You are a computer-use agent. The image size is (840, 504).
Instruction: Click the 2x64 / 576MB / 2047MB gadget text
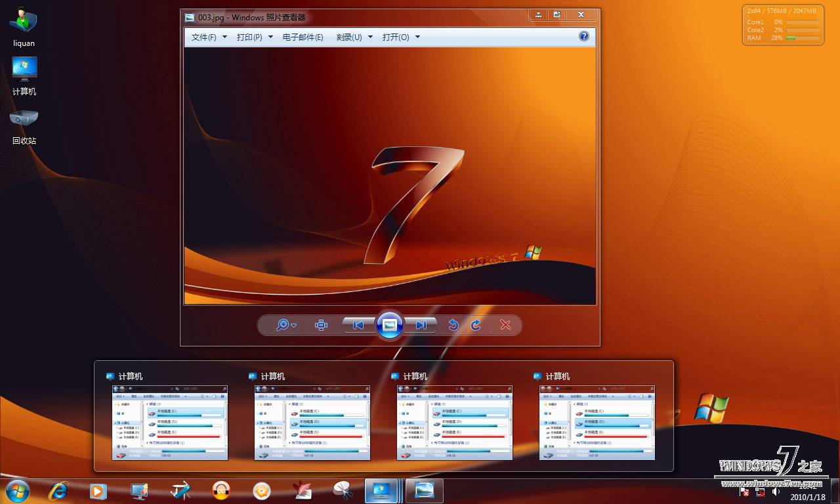[x=782, y=11]
